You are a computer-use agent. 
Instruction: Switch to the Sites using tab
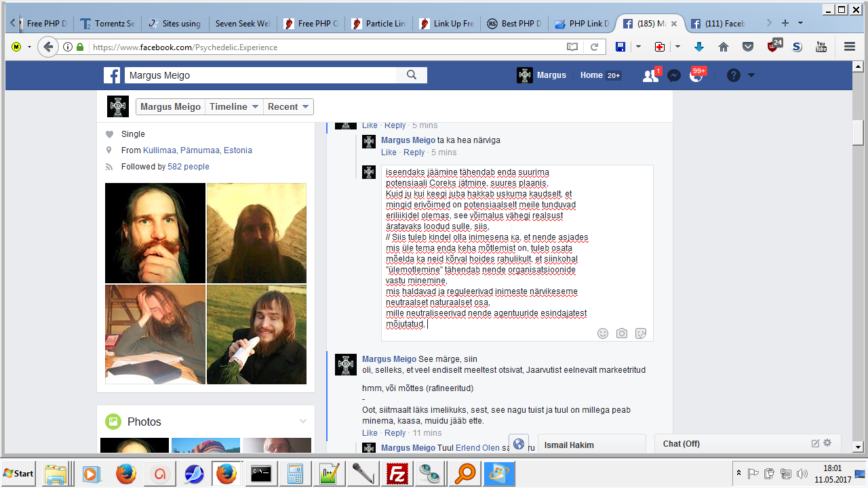pyautogui.click(x=175, y=24)
